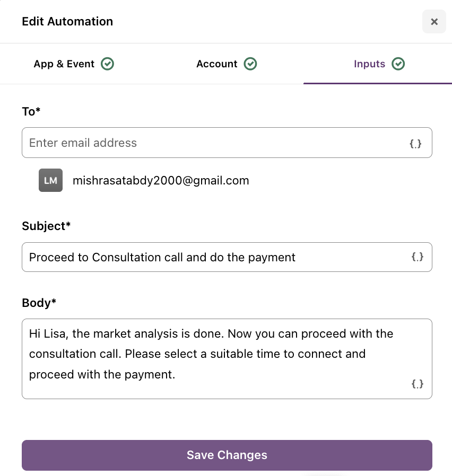Click the Enter email address field
This screenshot has height=476, width=452.
coord(227,143)
